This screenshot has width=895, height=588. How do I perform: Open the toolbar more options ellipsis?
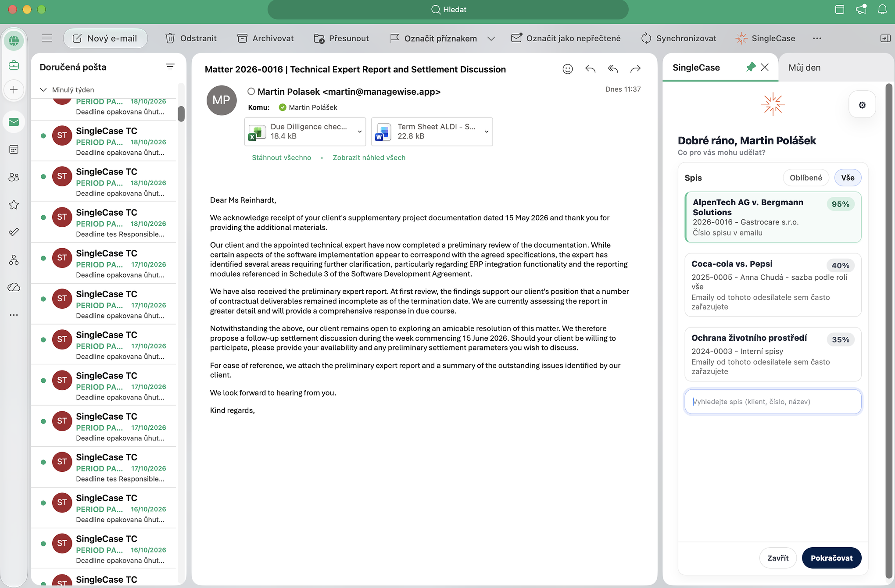pyautogui.click(x=816, y=38)
